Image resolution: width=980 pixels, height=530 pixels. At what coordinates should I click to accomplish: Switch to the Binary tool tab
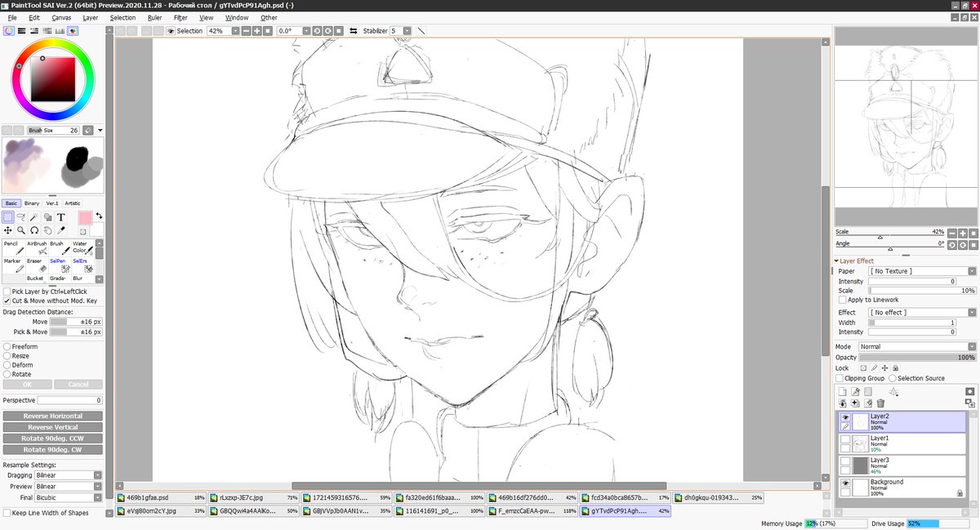32,203
